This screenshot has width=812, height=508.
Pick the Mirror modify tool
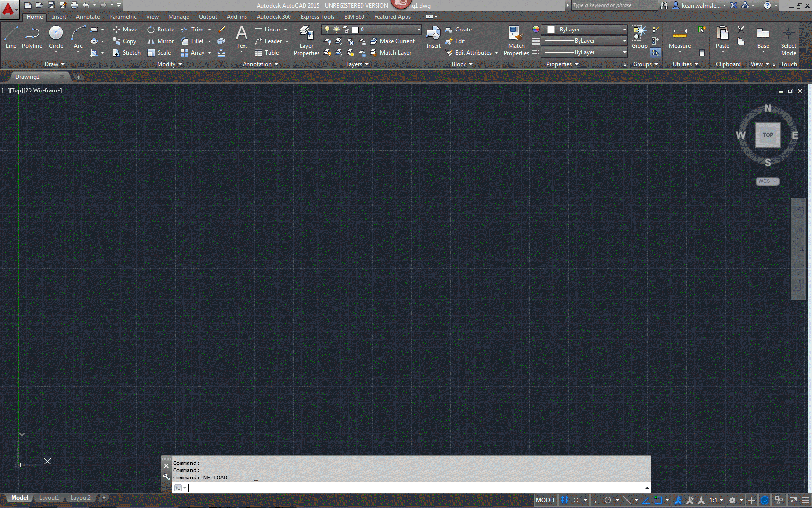[161, 41]
